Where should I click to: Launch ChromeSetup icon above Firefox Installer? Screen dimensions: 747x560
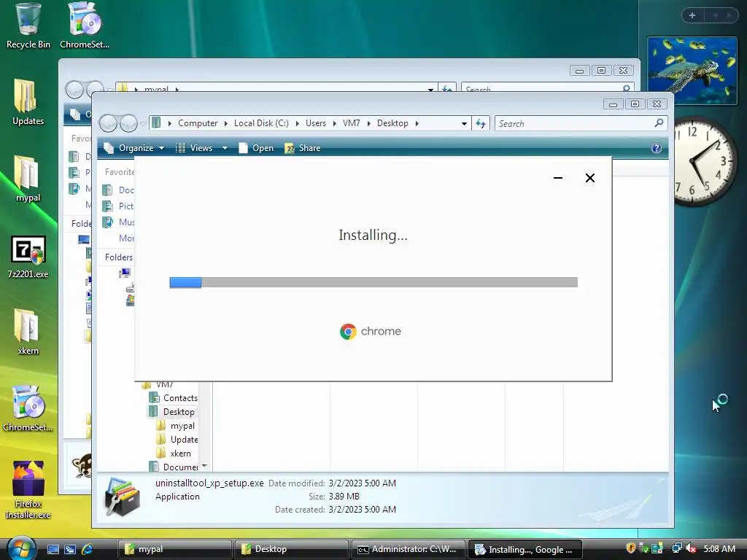coord(28,408)
